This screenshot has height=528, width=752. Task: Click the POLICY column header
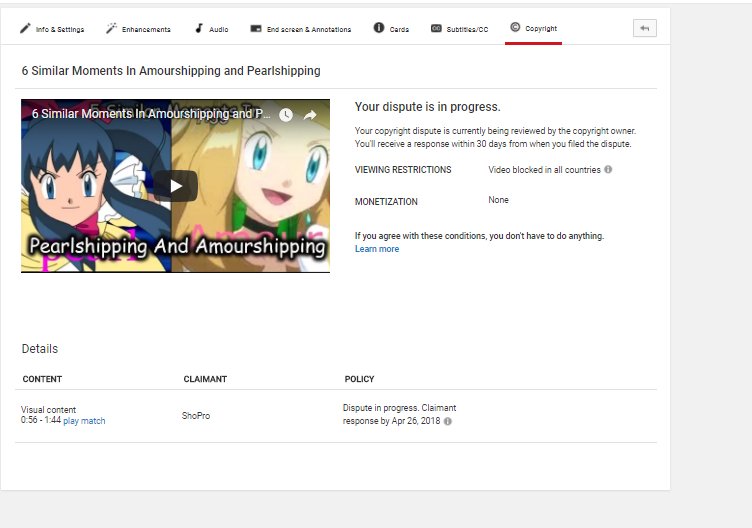pos(359,379)
